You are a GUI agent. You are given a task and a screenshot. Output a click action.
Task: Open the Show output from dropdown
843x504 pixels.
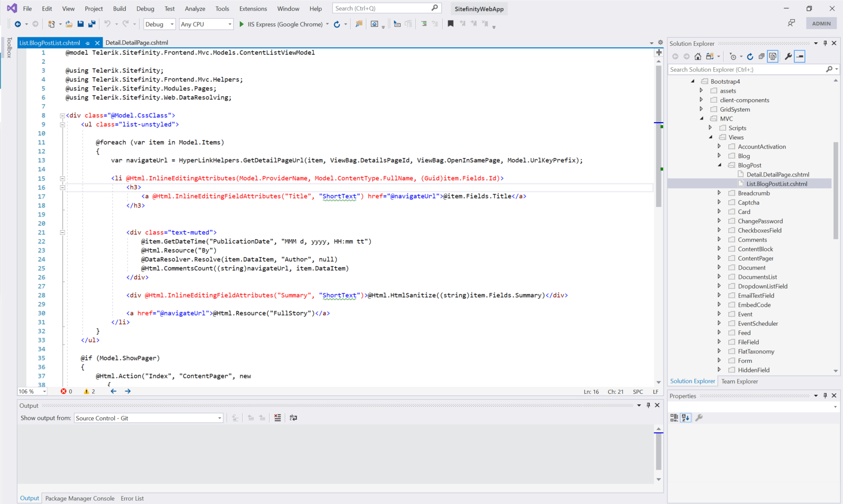pos(149,418)
